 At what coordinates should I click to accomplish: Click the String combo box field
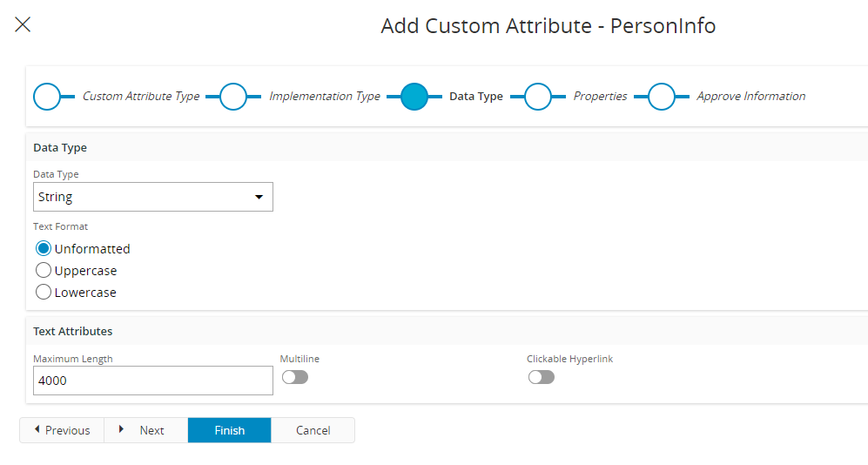(x=152, y=197)
